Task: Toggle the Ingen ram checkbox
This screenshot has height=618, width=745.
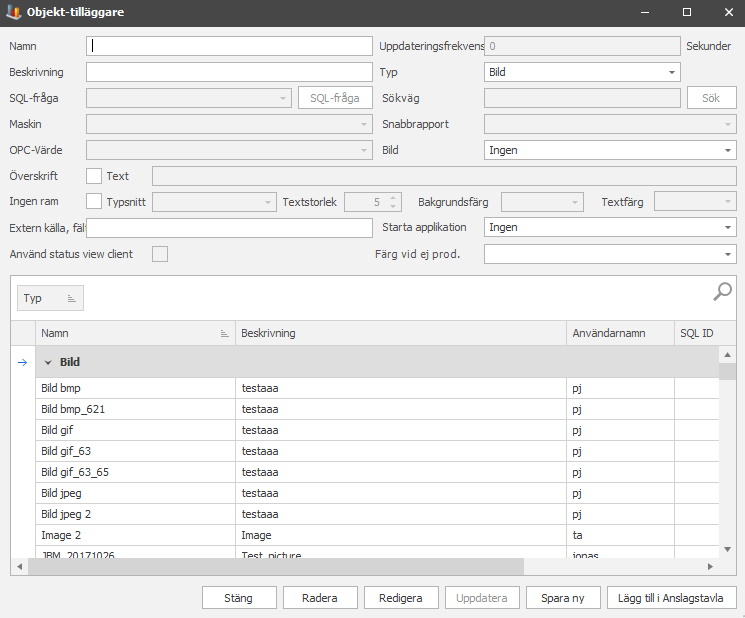Action: pyautogui.click(x=94, y=201)
